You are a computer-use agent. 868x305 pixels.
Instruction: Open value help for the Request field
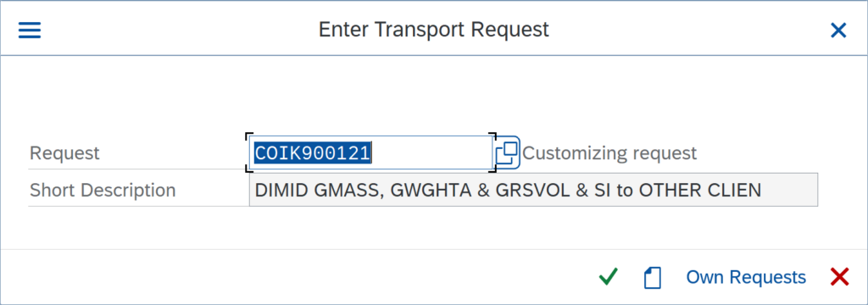point(507,152)
